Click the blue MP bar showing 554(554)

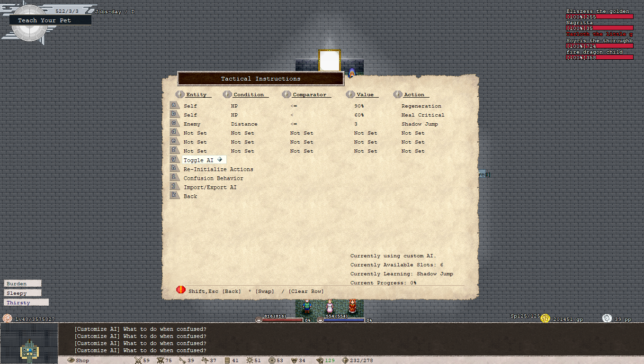tap(344, 320)
